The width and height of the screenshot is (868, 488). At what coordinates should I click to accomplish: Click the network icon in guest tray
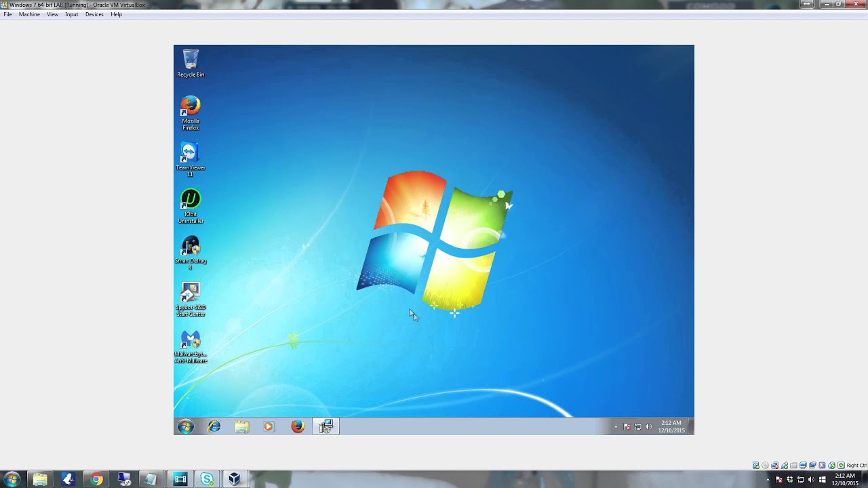(637, 427)
